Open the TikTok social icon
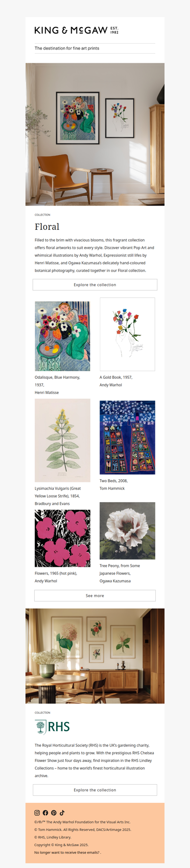Screen dimensions: 190x868 [62, 813]
